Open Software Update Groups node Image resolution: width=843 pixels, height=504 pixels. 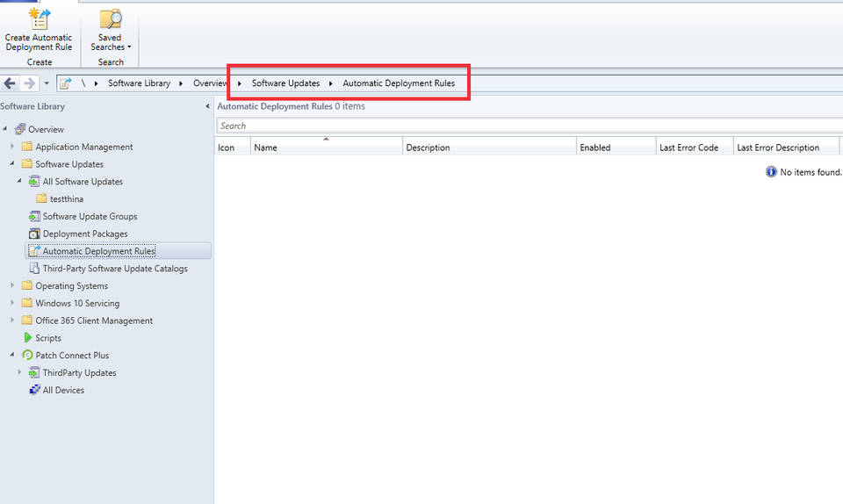tap(90, 216)
